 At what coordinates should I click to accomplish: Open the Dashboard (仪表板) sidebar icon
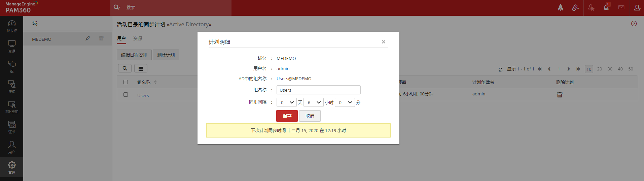coord(12,26)
